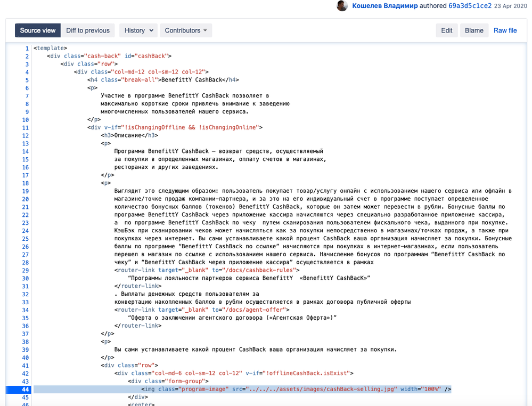Click line 39 text "Вы сами устанавливаете"
Image resolution: width=532 pixels, height=406 pixels.
(x=151, y=350)
